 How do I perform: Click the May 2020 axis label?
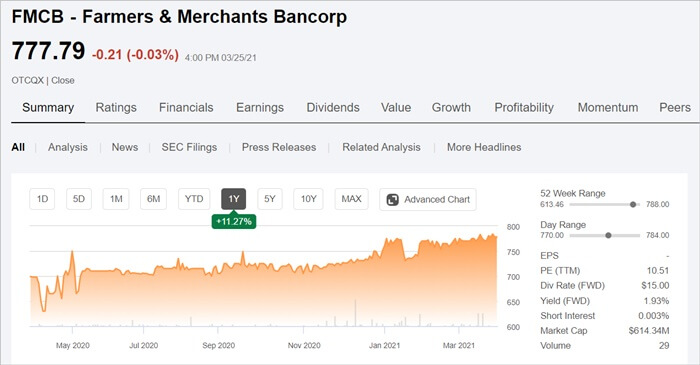[x=73, y=345]
